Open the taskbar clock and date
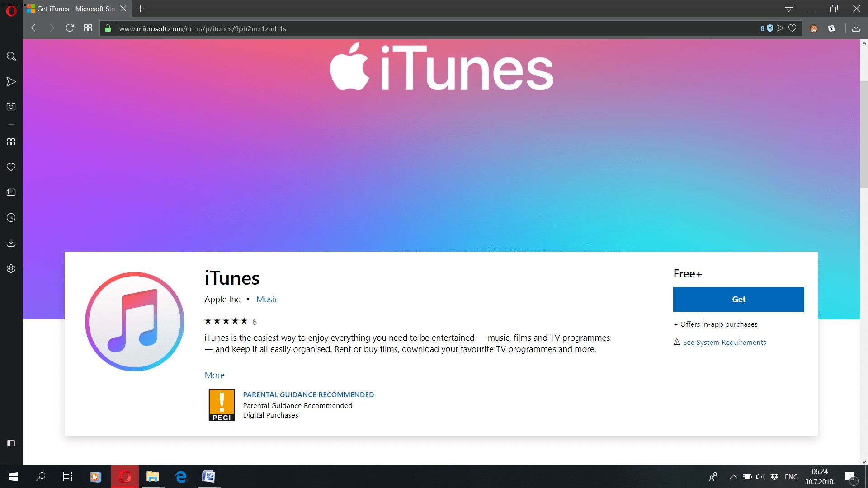 tap(820, 477)
